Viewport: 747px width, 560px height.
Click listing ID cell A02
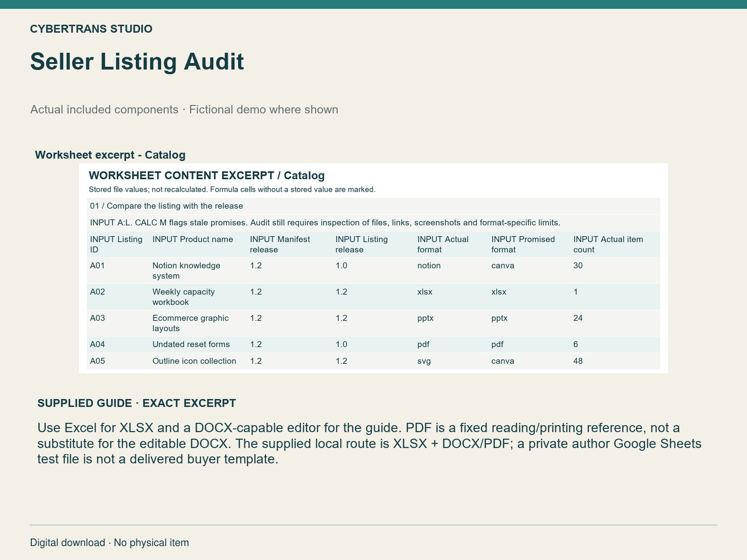point(98,292)
